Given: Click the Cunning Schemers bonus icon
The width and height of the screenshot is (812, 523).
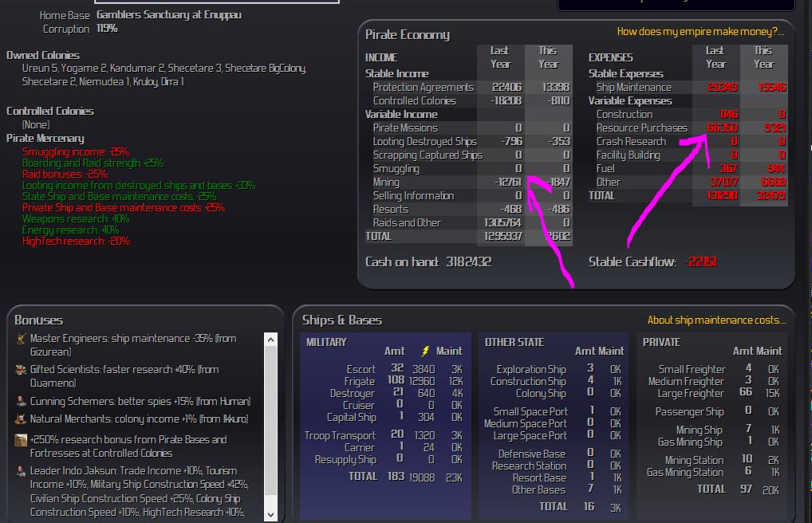Looking at the screenshot, I should (x=21, y=401).
